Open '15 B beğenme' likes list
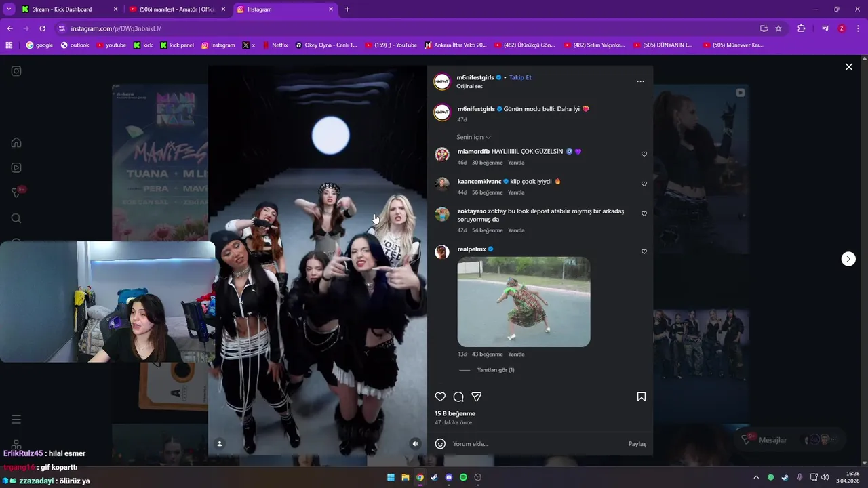The image size is (868, 488). [x=455, y=413]
